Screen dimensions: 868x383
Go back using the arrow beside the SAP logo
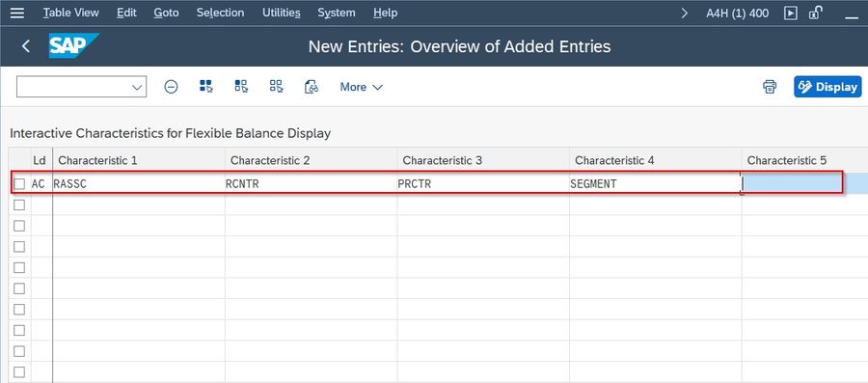pyautogui.click(x=25, y=46)
